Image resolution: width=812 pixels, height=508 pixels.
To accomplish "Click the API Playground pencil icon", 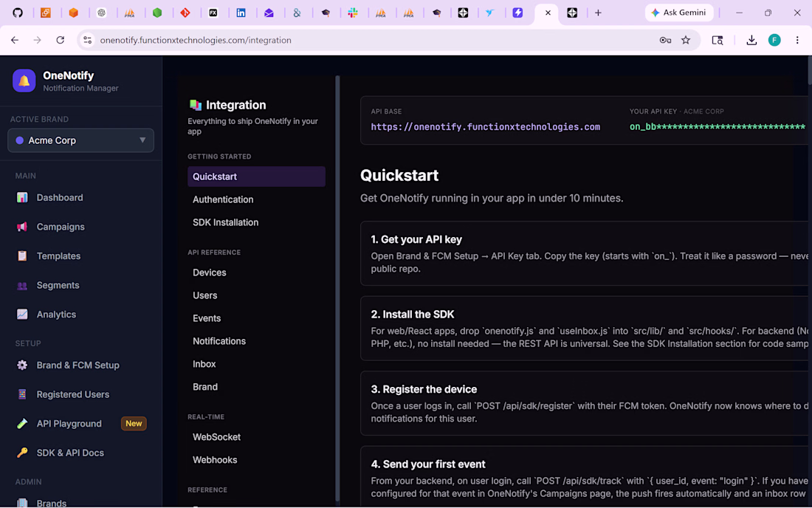I will click(x=22, y=424).
